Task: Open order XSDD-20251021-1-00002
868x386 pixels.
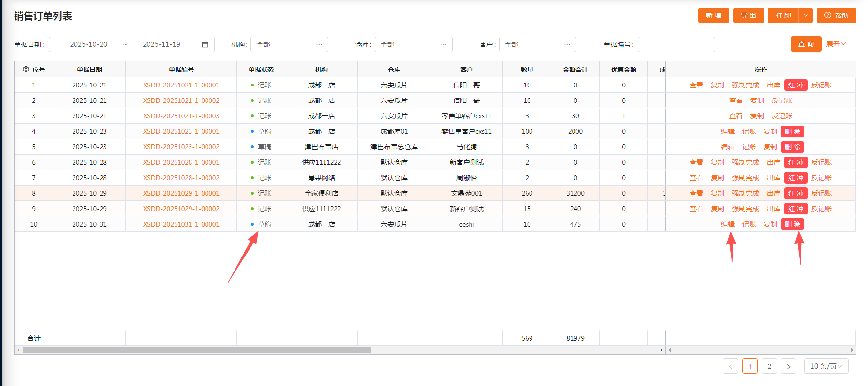Action: (181, 100)
